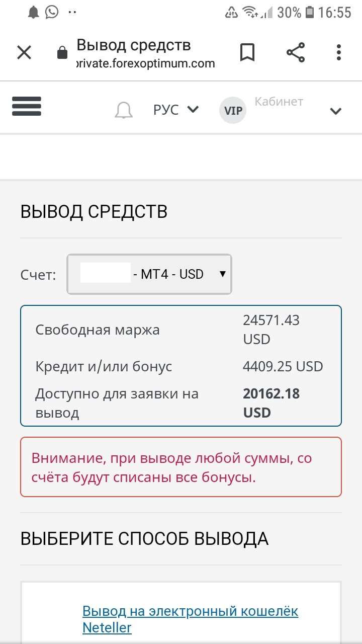Share the page via share icon
The image size is (362, 644).
click(296, 52)
